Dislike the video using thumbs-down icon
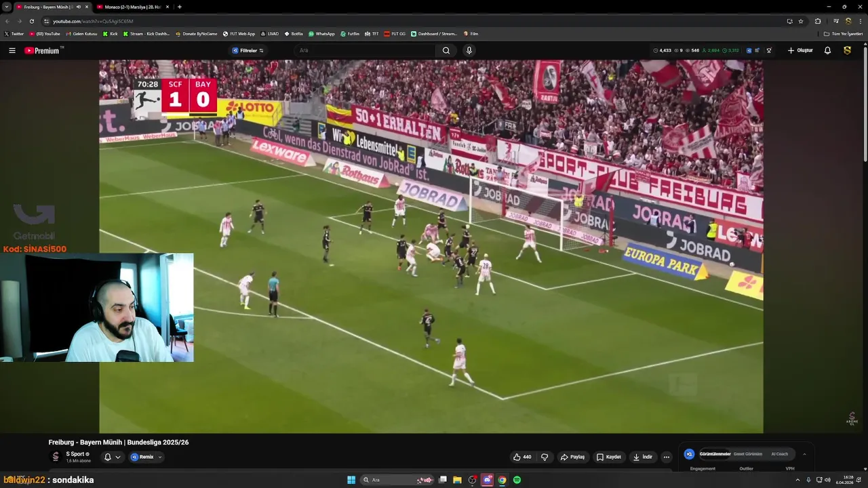The image size is (868, 488). point(545,457)
